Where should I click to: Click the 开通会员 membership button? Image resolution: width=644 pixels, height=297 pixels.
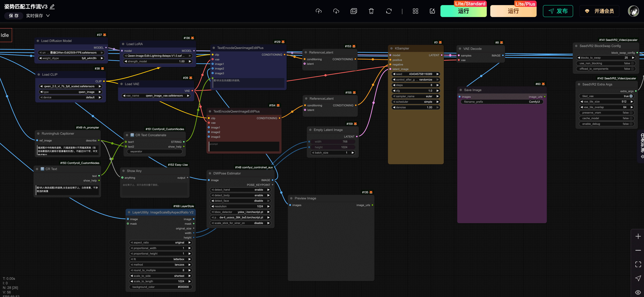[x=599, y=11]
